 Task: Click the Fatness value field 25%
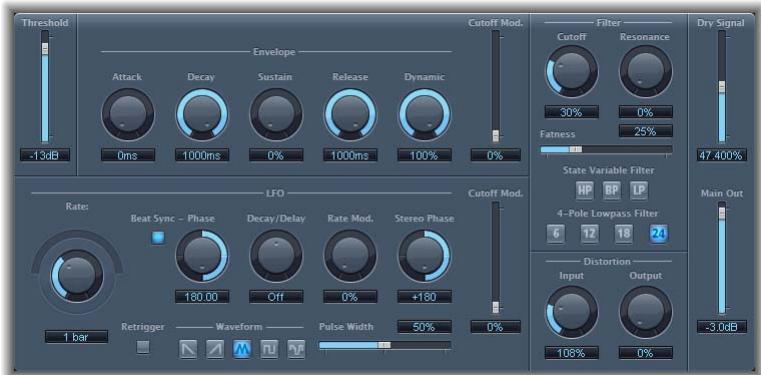[x=645, y=131]
